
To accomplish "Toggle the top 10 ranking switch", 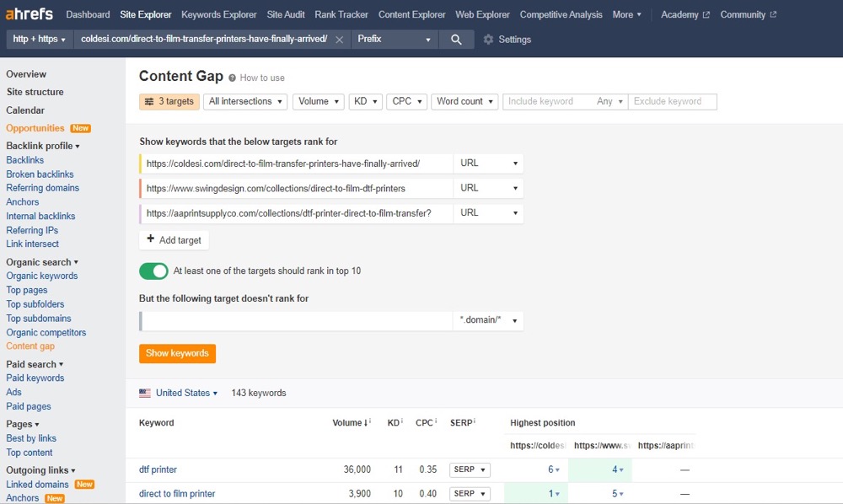I will coord(153,271).
